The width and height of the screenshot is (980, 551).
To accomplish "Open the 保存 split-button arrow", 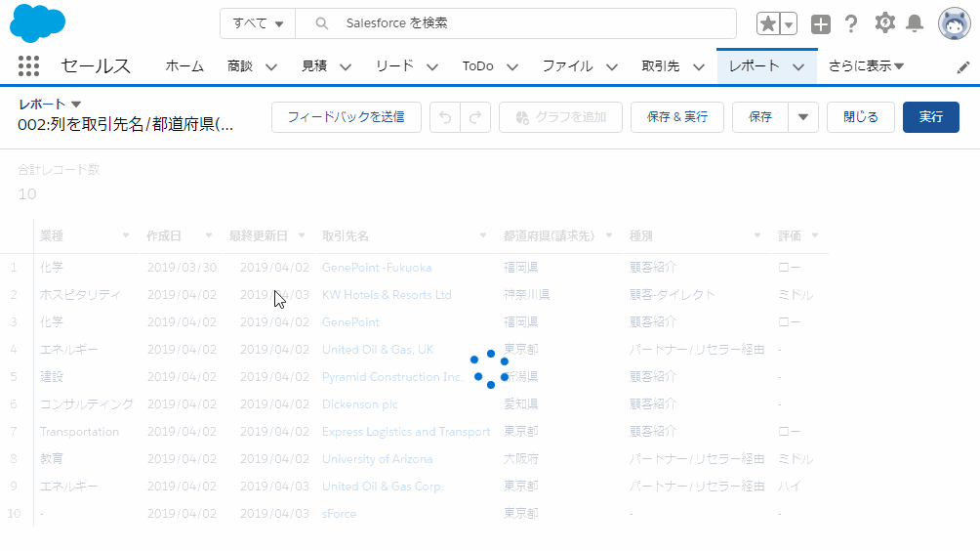I will [803, 117].
